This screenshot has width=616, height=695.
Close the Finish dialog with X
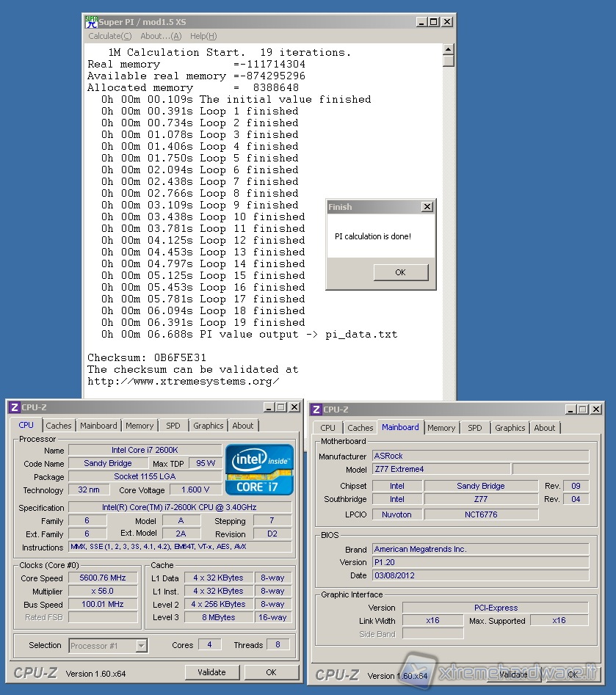427,207
